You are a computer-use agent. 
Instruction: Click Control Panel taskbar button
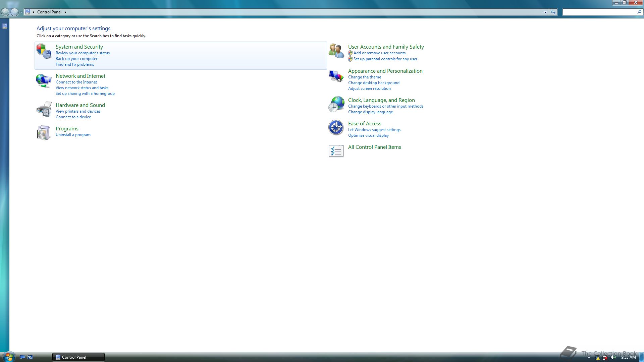78,357
